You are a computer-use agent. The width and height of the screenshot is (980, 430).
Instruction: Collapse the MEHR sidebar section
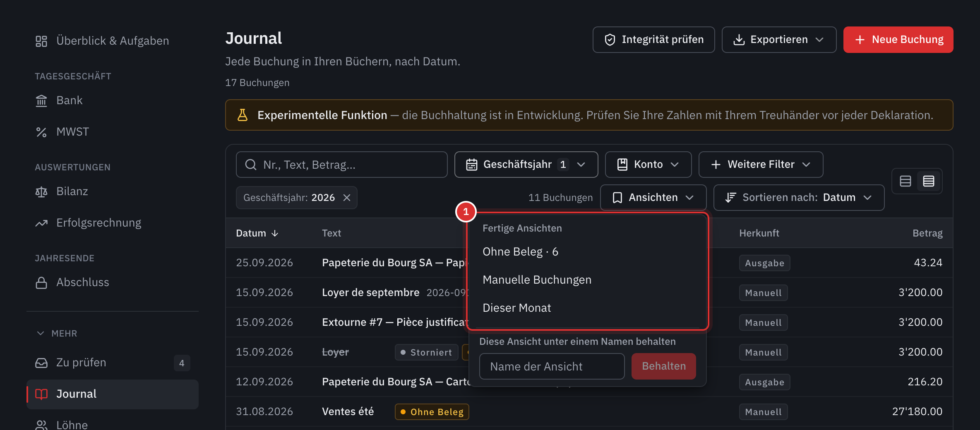[x=57, y=333]
